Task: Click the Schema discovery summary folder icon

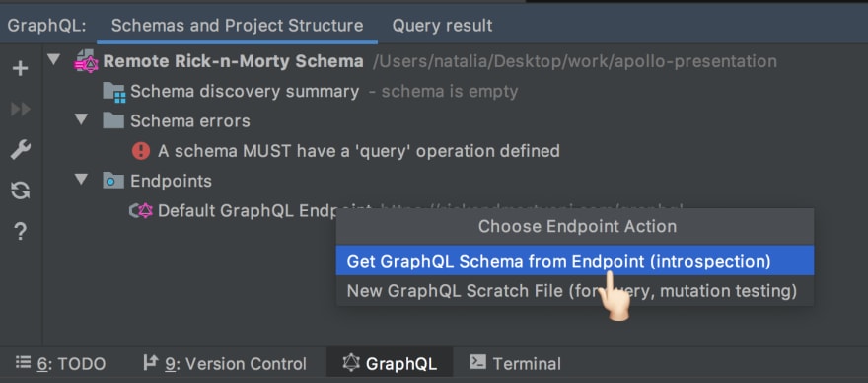Action: click(x=114, y=92)
